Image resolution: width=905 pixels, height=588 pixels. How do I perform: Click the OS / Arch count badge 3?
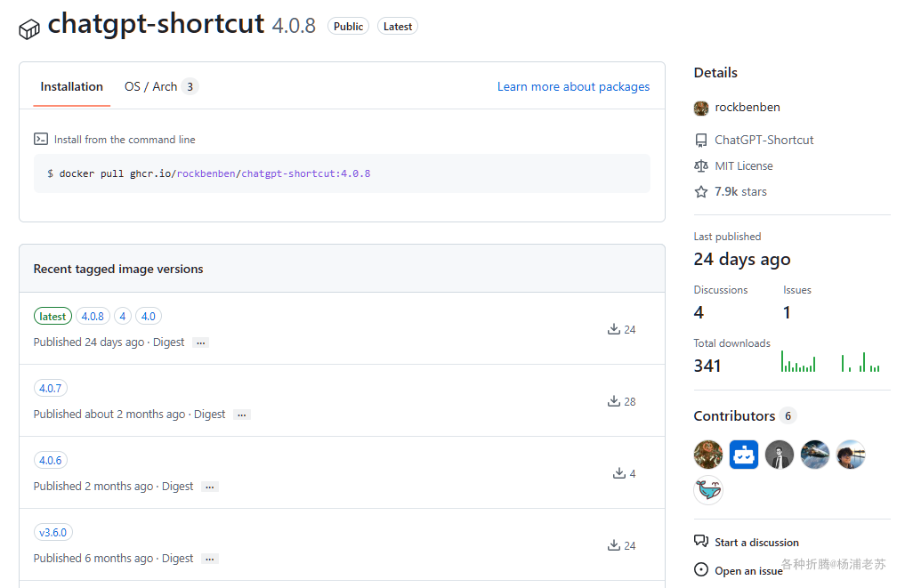click(190, 86)
